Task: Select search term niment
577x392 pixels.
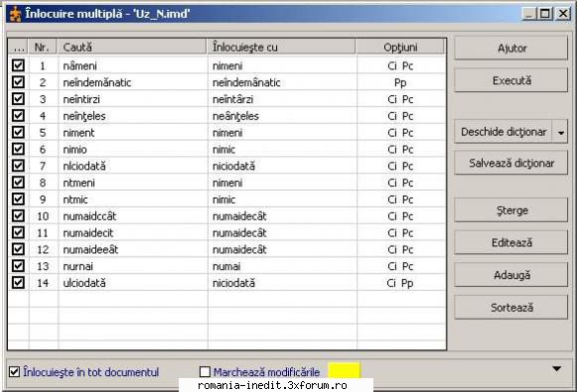Action: [x=78, y=133]
